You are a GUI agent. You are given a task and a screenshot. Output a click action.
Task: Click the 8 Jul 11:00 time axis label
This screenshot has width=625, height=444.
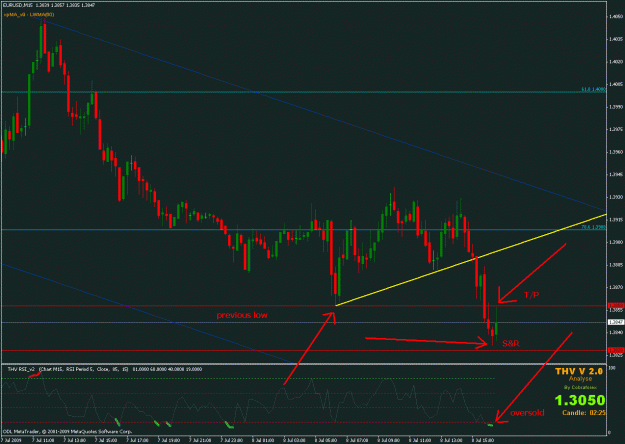click(419, 440)
